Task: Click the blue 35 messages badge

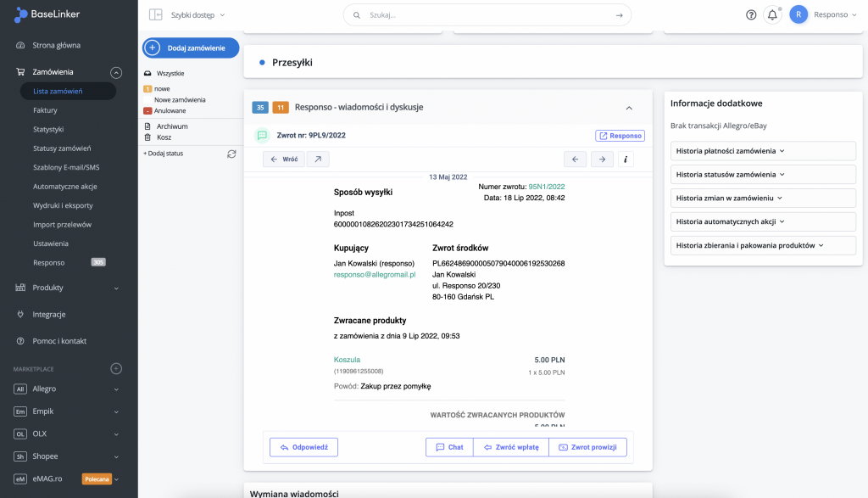Action: 260,108
